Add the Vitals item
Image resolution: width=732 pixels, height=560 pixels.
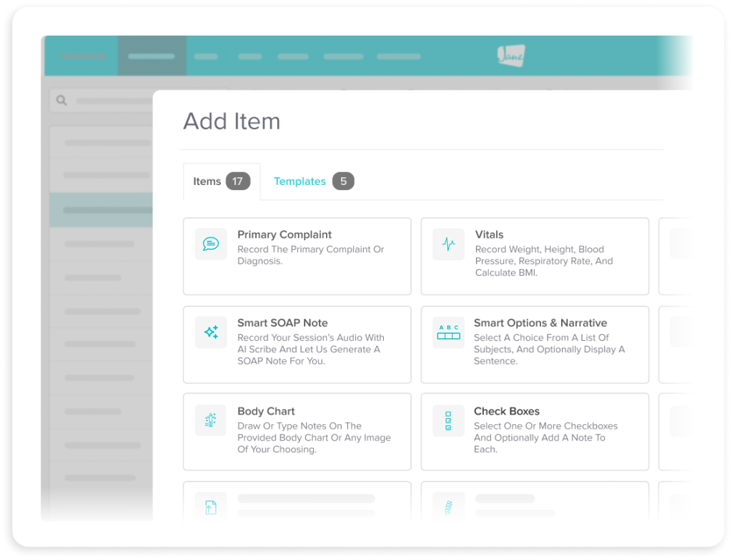[535, 256]
